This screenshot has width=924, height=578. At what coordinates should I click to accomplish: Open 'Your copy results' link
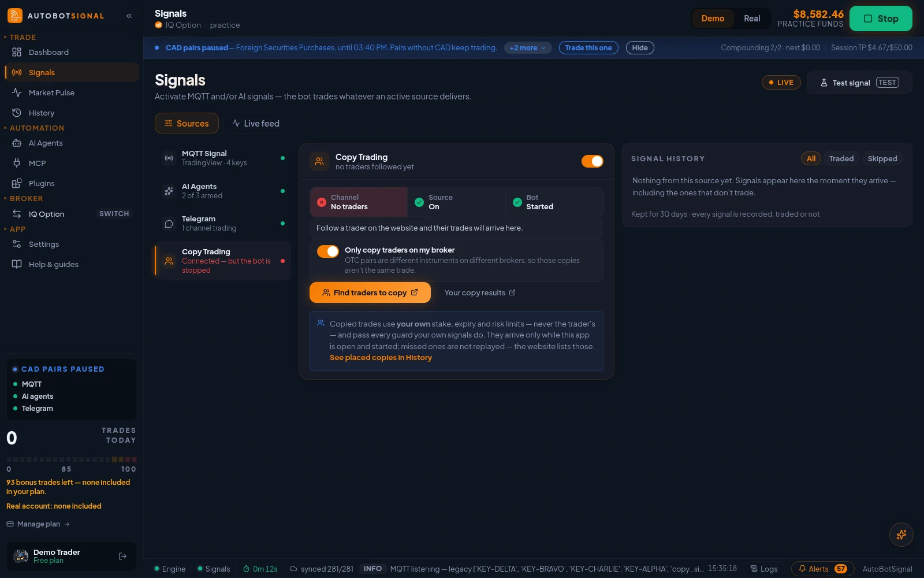[x=480, y=292]
